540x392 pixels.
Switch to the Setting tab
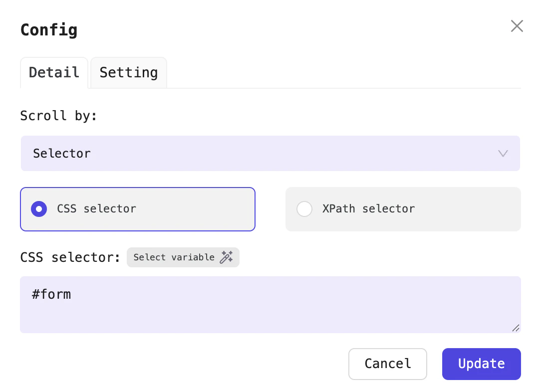coord(128,73)
